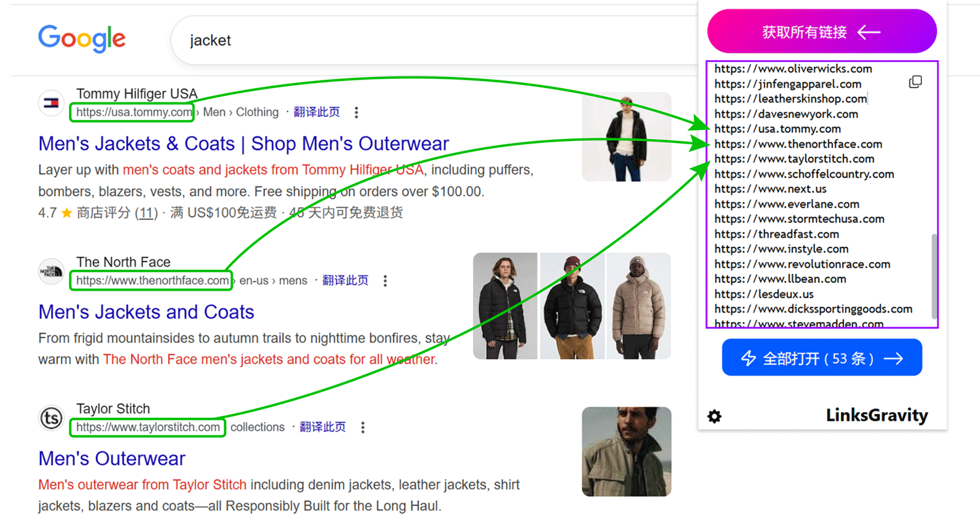980x527 pixels.
Task: Open LinksGravity settings gear icon
Action: [x=715, y=416]
